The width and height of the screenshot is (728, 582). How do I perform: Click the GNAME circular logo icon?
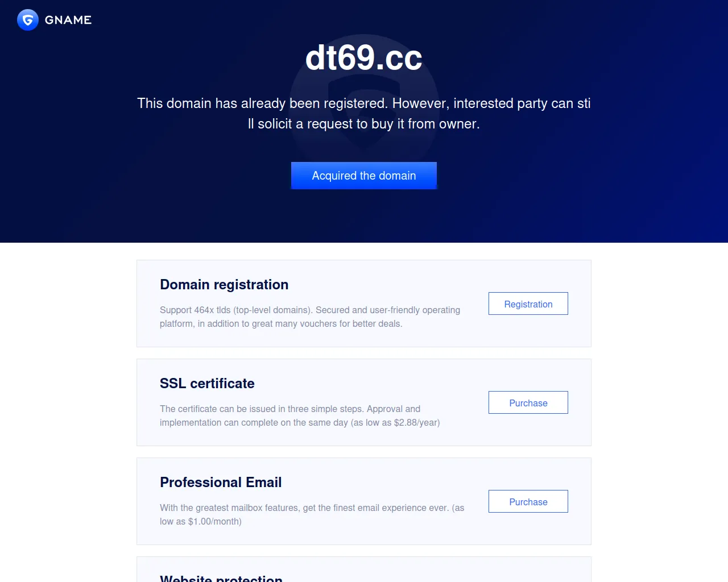[x=28, y=20]
